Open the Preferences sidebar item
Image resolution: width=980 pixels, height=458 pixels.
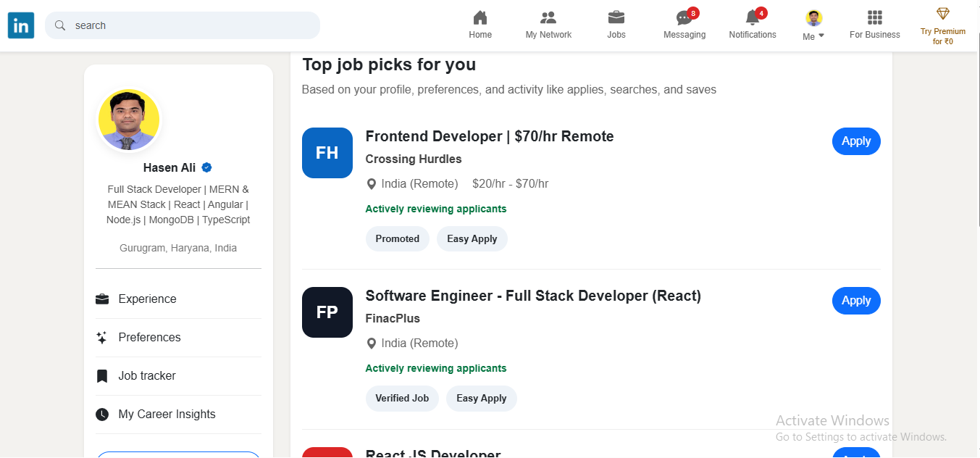[178, 337]
